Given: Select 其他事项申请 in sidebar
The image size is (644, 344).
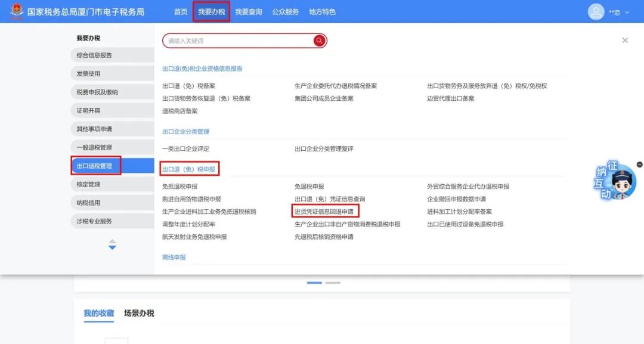Looking at the screenshot, I should pos(112,129).
